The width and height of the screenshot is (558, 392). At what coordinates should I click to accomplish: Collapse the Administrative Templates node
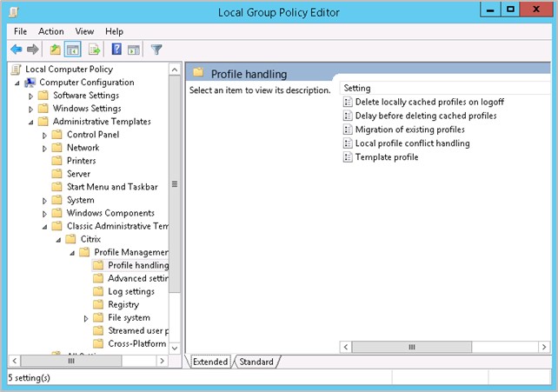click(x=30, y=122)
